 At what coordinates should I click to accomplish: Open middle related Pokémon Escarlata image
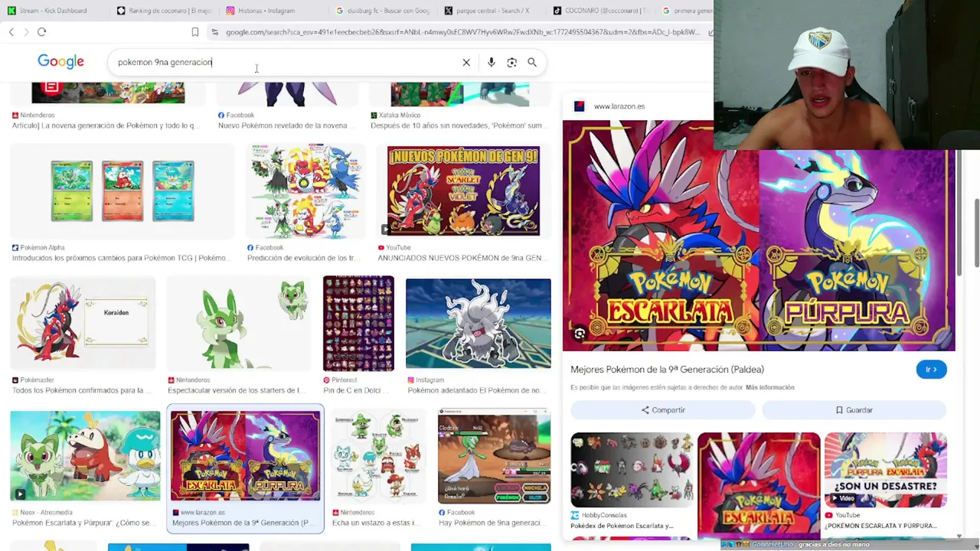click(759, 486)
